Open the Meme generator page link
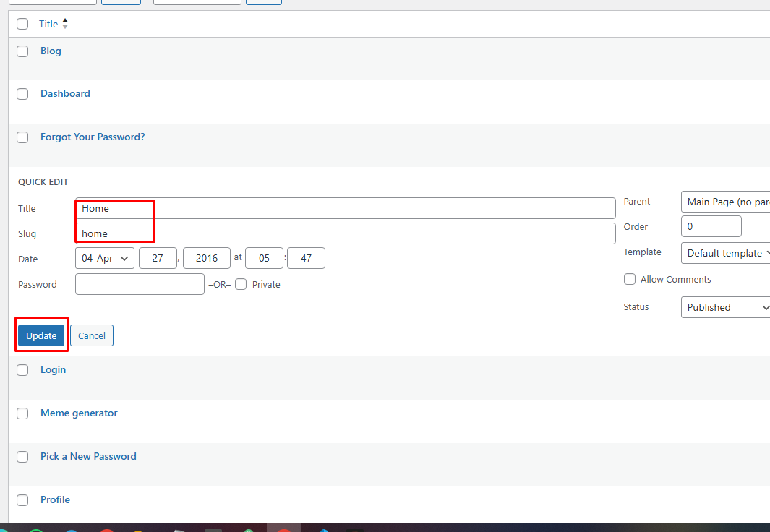Image resolution: width=770 pixels, height=532 pixels. click(x=79, y=413)
